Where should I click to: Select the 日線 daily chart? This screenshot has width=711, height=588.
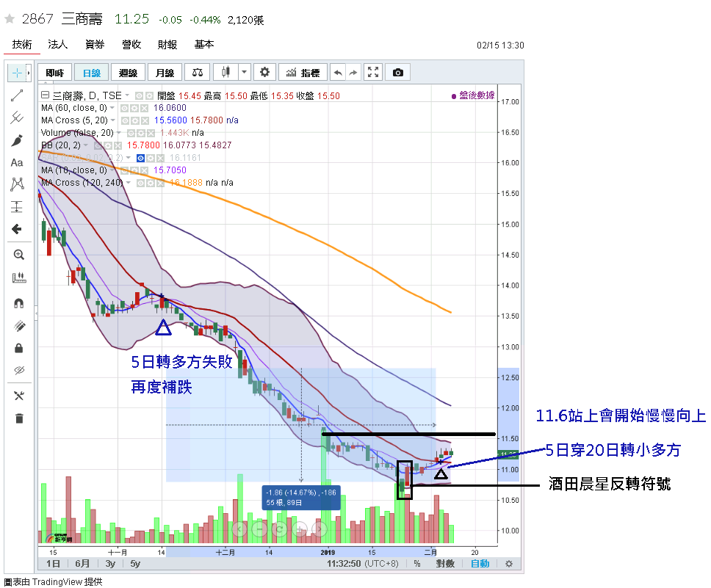[92, 73]
